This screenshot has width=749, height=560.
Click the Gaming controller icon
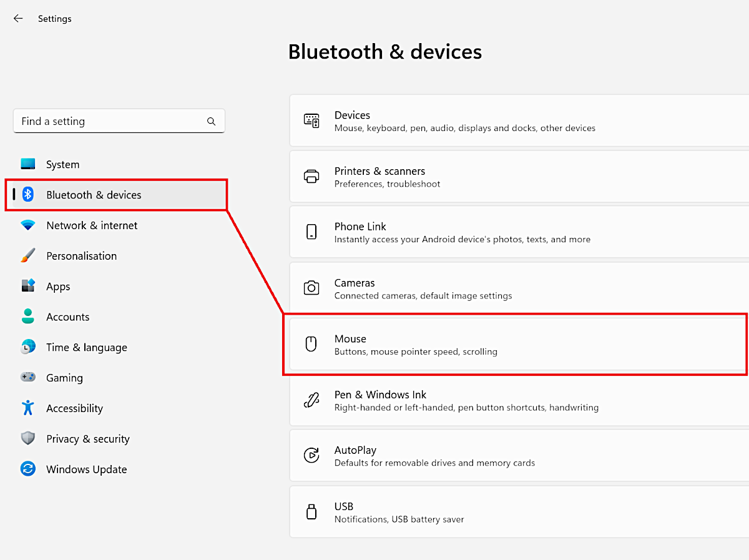pos(28,378)
